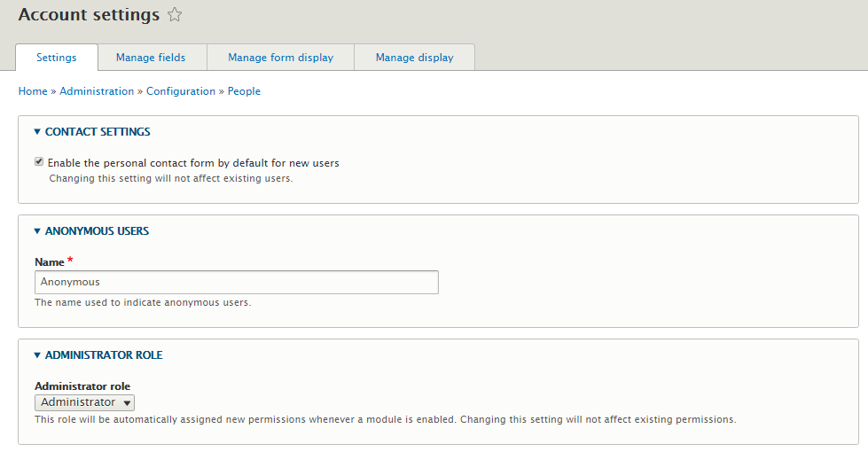
Task: Collapse the Contact Settings section
Action: pos(92,132)
